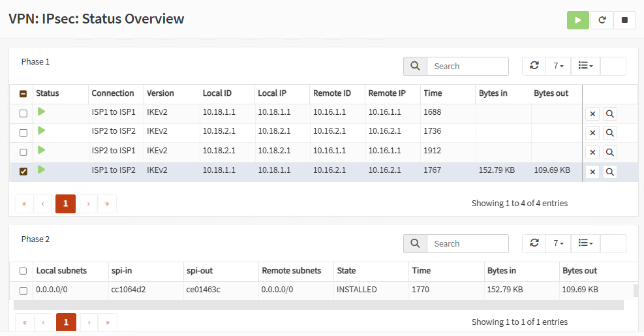The image size is (644, 336).
Task: Click magnifier icon for ISP2 to ISP2 row
Action: point(610,133)
